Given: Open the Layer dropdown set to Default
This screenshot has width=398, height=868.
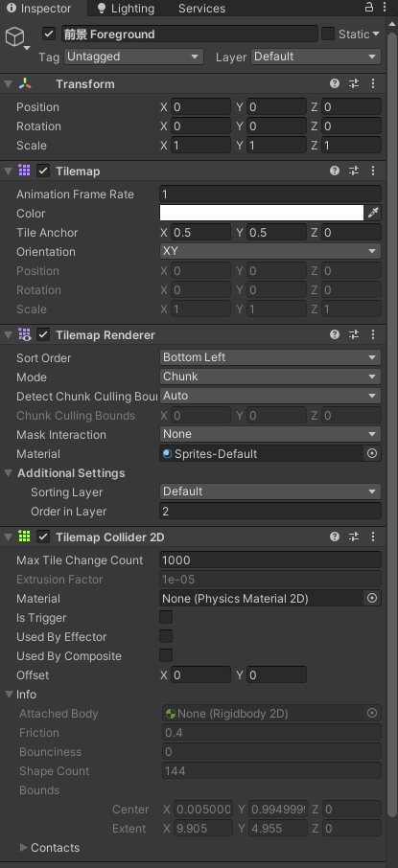Looking at the screenshot, I should pos(316,57).
